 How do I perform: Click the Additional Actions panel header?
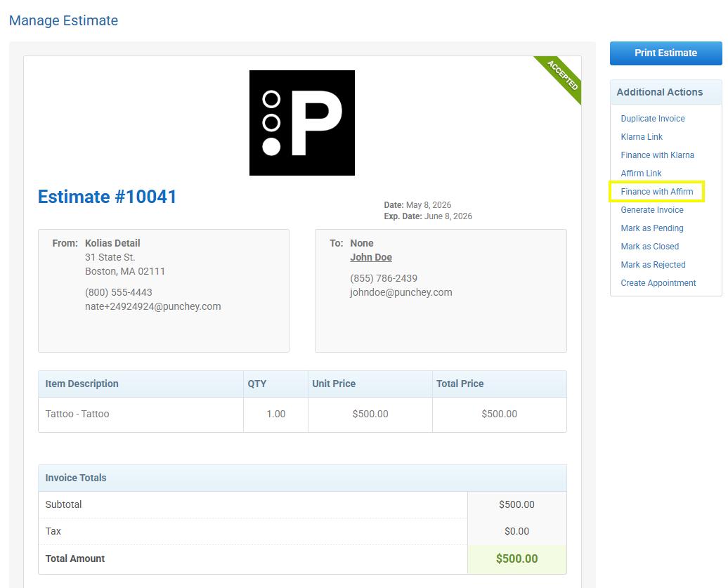point(665,92)
